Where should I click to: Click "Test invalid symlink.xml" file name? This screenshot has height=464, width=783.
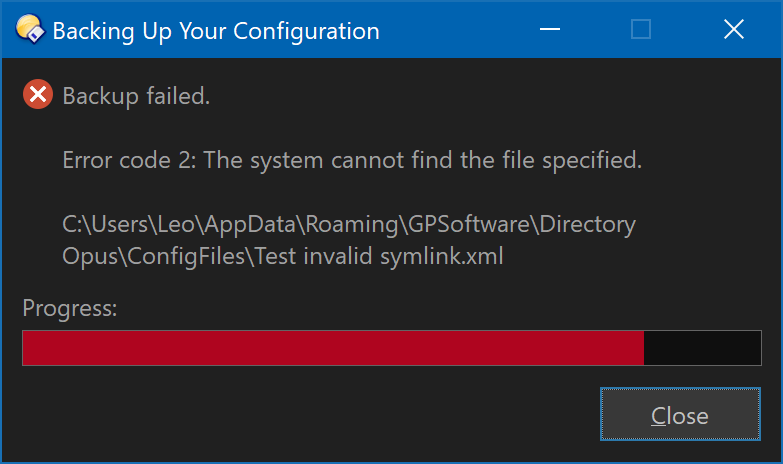coord(379,256)
